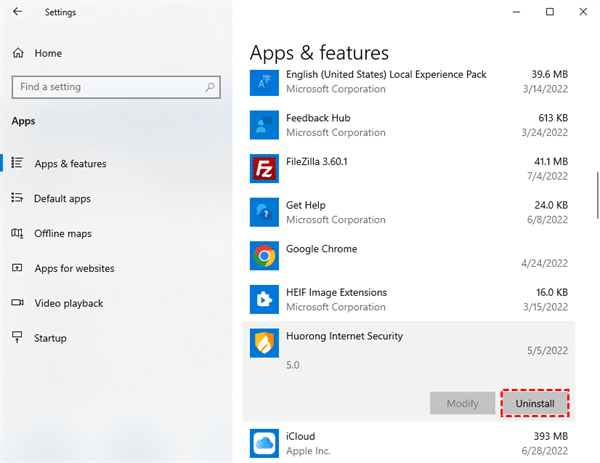Open the Video playback settings
Viewport: 600px width, 463px height.
click(x=68, y=303)
